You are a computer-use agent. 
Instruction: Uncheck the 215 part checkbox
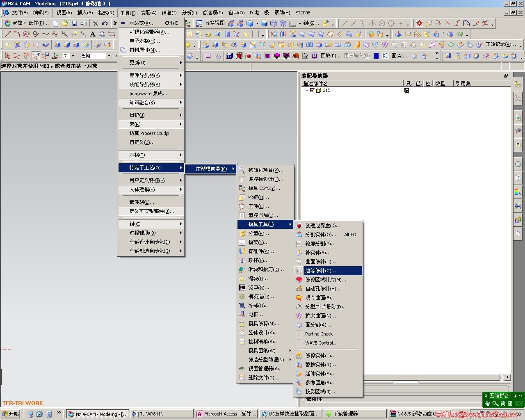pyautogui.click(x=312, y=90)
